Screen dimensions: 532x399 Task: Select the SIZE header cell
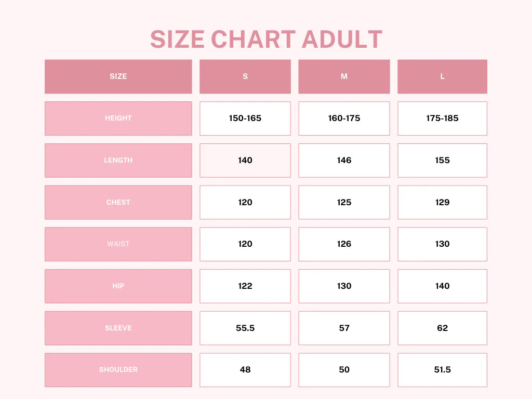point(118,76)
